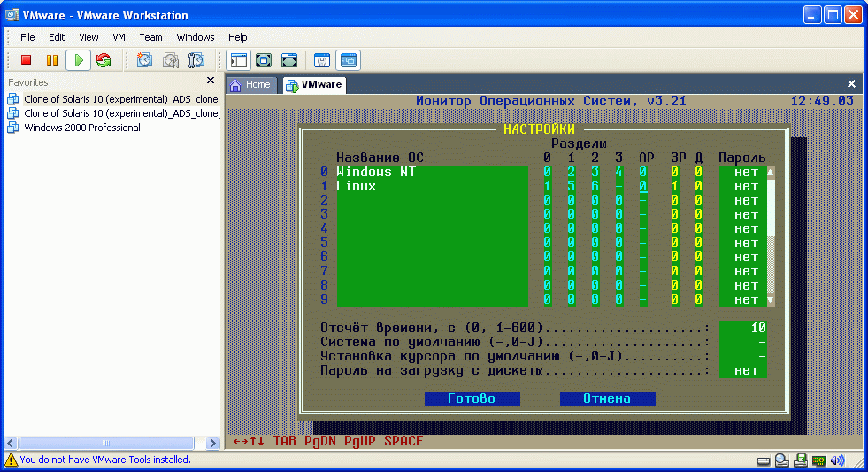Click the Take Snapshot clock icon
The image size is (868, 472).
coord(144,60)
